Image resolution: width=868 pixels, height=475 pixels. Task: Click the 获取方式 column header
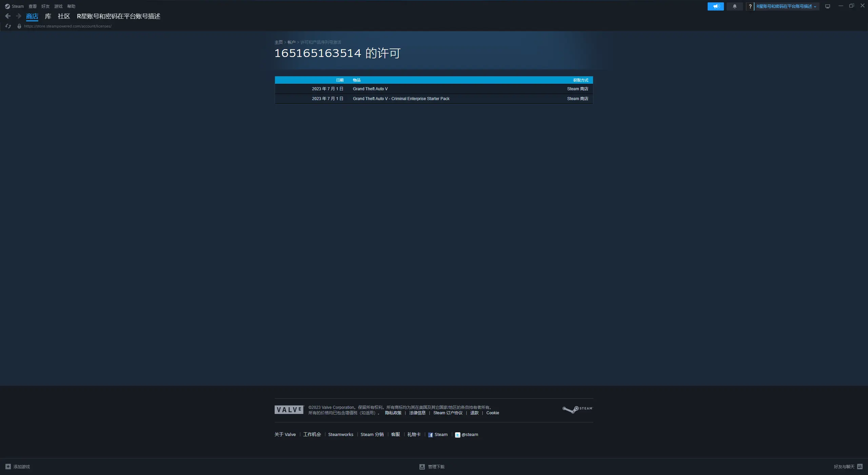point(580,80)
